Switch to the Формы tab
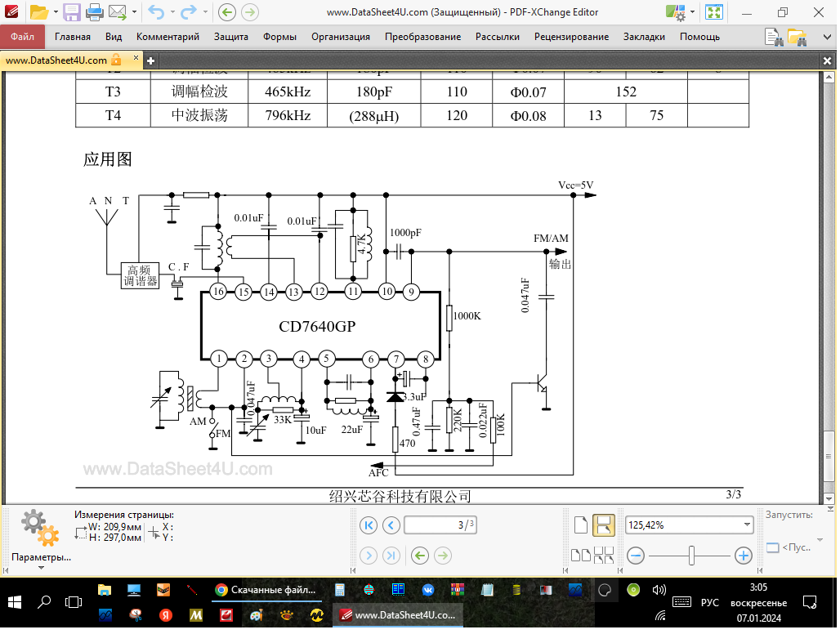This screenshot has height=634, width=840. pyautogui.click(x=279, y=37)
